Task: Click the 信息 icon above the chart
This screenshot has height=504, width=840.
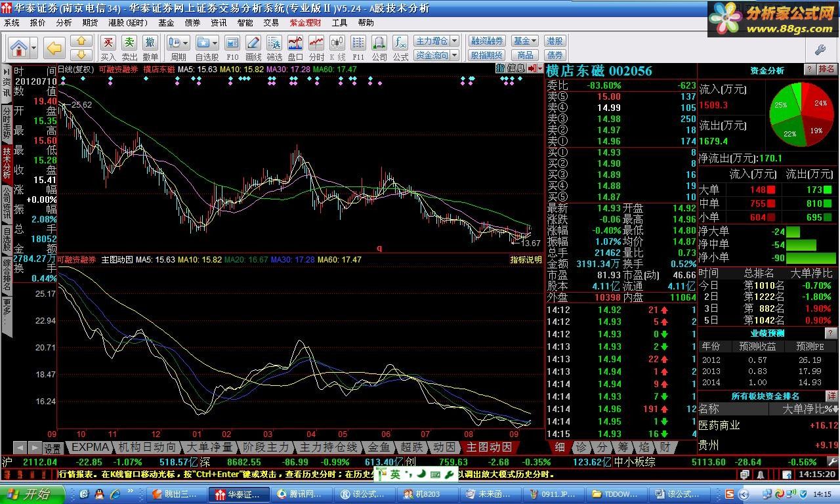Action: (515, 68)
